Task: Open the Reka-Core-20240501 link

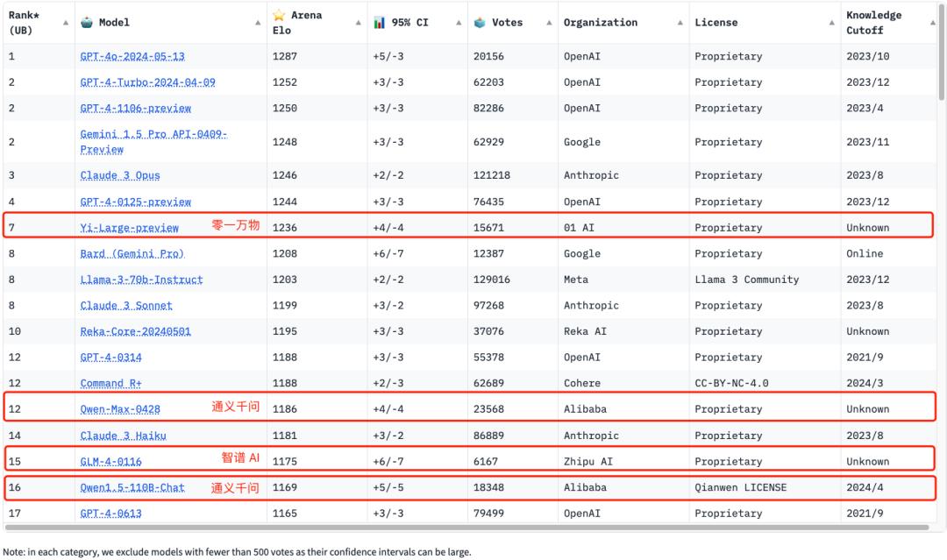Action: click(x=135, y=331)
